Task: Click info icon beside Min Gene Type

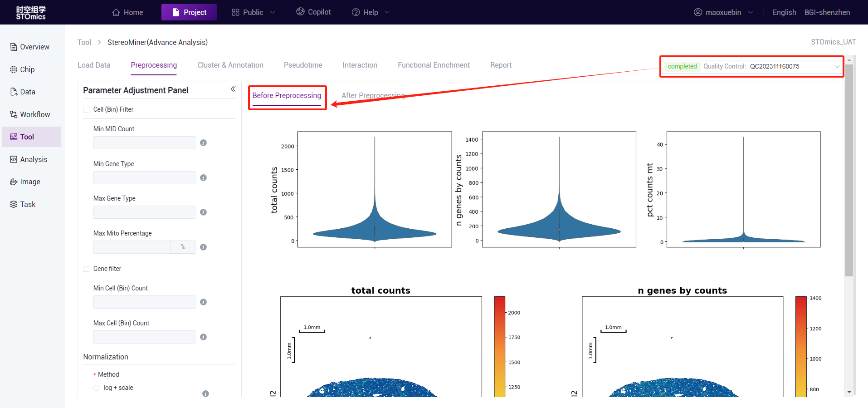Action: point(203,177)
